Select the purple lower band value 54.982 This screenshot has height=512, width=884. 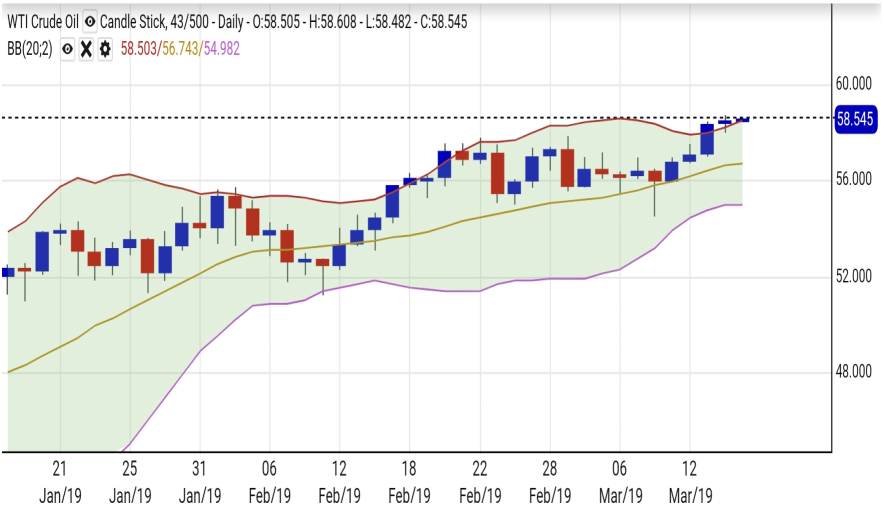click(x=222, y=48)
